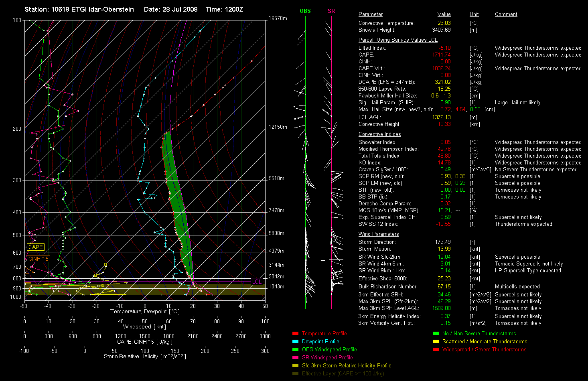Screen dimensions: 588x381
Task: Click the green No / Non Severe Thunderstorms swatch
Action: tap(436, 333)
